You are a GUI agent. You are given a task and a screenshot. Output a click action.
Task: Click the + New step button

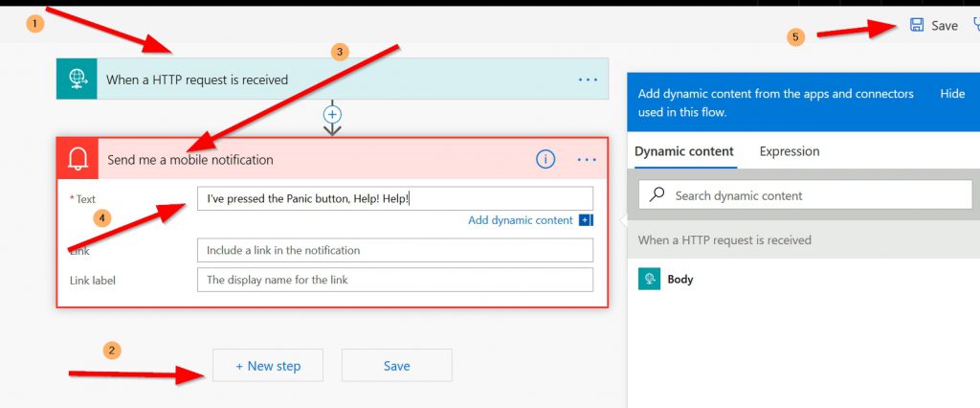pyautogui.click(x=267, y=366)
